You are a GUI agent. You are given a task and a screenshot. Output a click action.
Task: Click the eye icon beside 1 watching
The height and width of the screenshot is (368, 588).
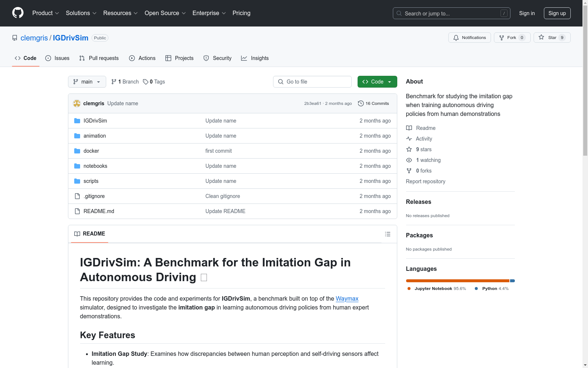tap(409, 160)
